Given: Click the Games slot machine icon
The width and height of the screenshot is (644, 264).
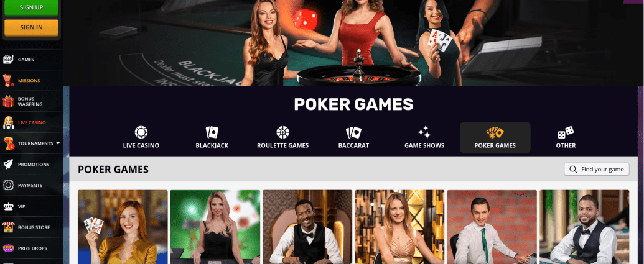Looking at the screenshot, I should click(x=8, y=60).
